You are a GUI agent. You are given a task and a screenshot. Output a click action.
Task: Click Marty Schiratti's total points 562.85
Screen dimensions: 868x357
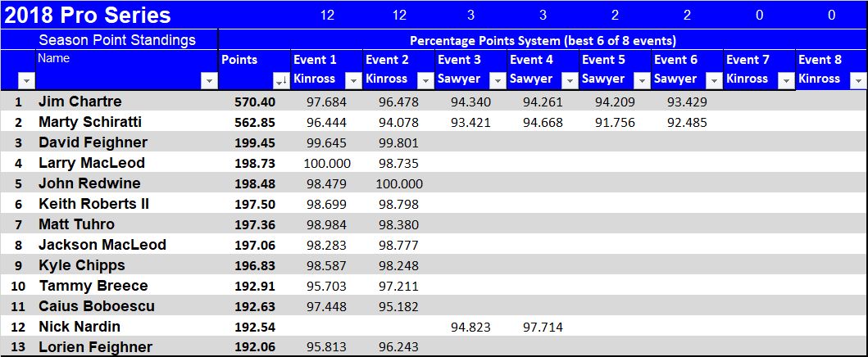[256, 122]
